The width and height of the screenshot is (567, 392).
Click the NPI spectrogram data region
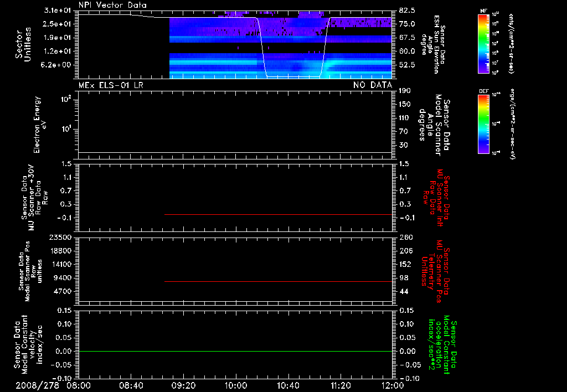(x=281, y=44)
